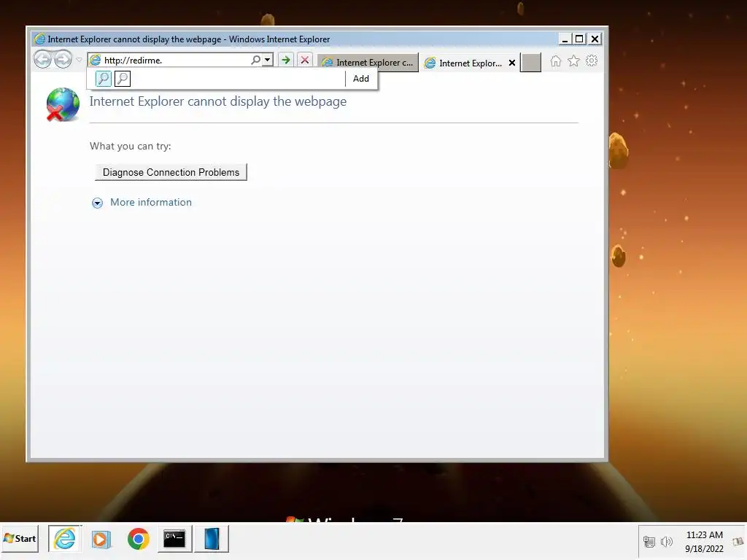
Task: Click the globe error icon on page
Action: click(63, 104)
